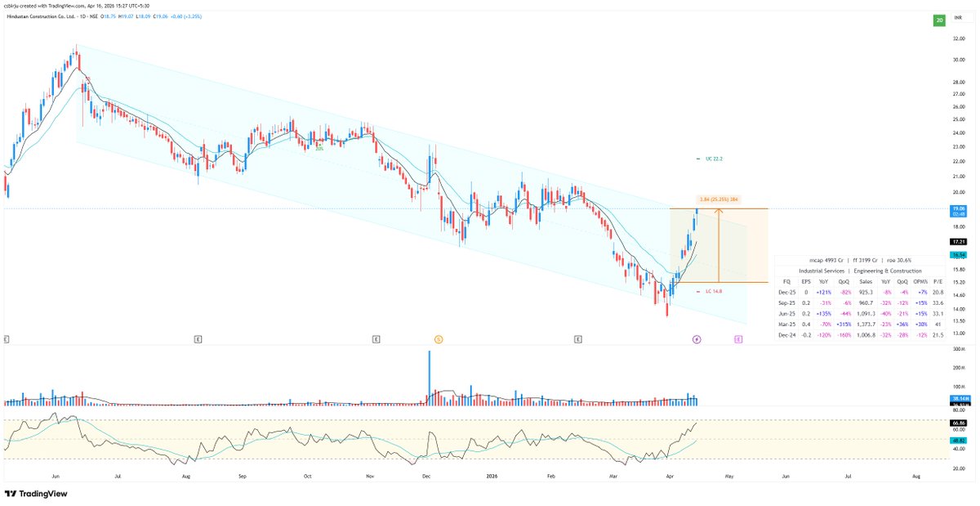The height and width of the screenshot is (506, 980).
Task: Click the 1,006.8 sales cell
Action: tap(865, 334)
